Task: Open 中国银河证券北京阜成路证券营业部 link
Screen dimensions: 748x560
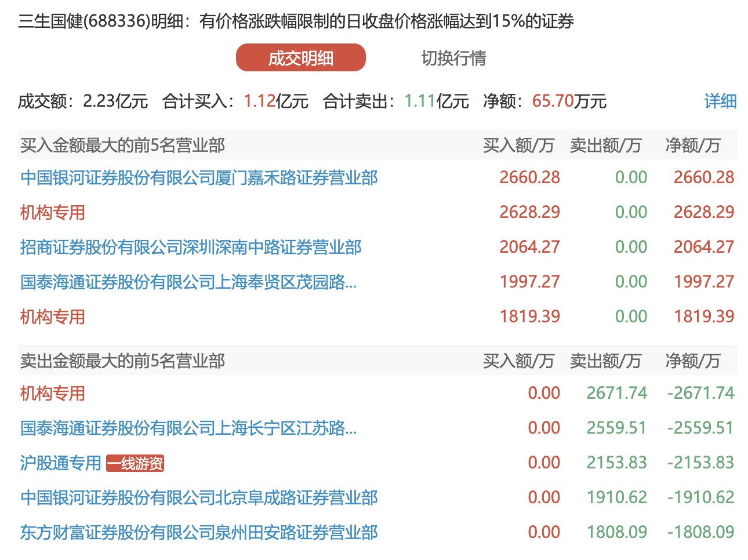Action: 199,497
